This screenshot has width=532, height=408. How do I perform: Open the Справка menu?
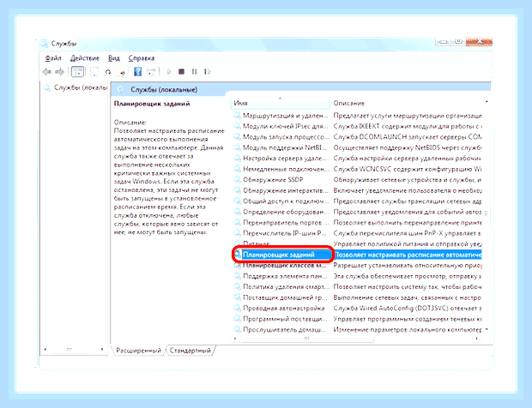(x=142, y=58)
